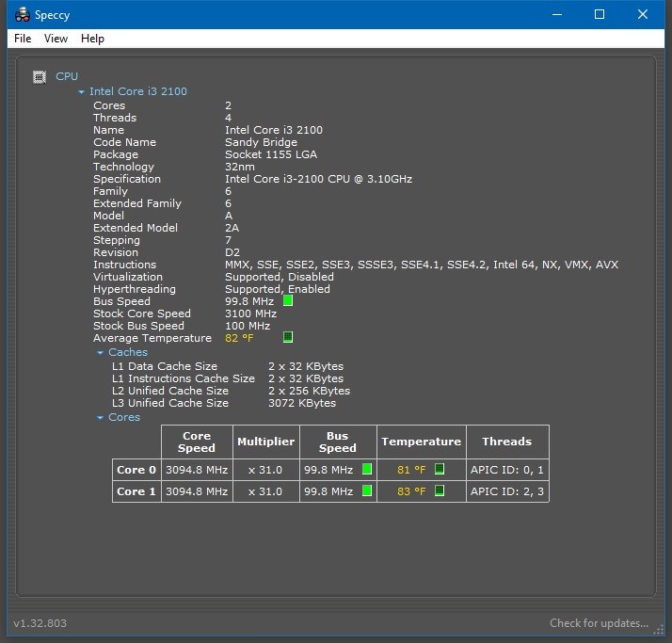This screenshot has width=672, height=643.
Task: Click the Revision value D2
Action: pos(232,252)
